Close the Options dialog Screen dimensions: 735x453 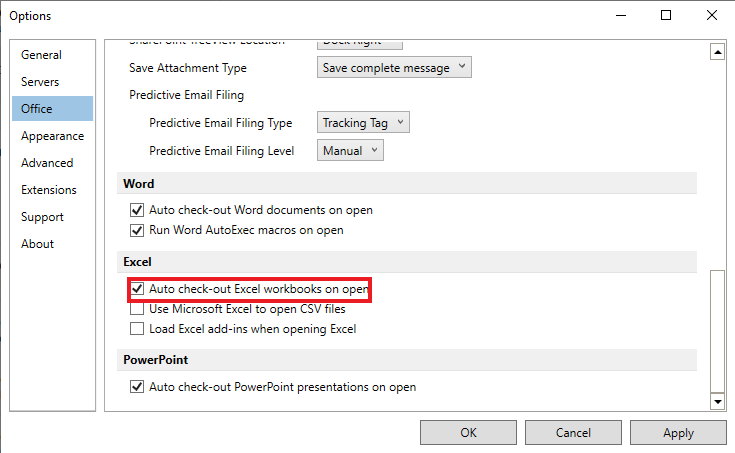[x=712, y=15]
